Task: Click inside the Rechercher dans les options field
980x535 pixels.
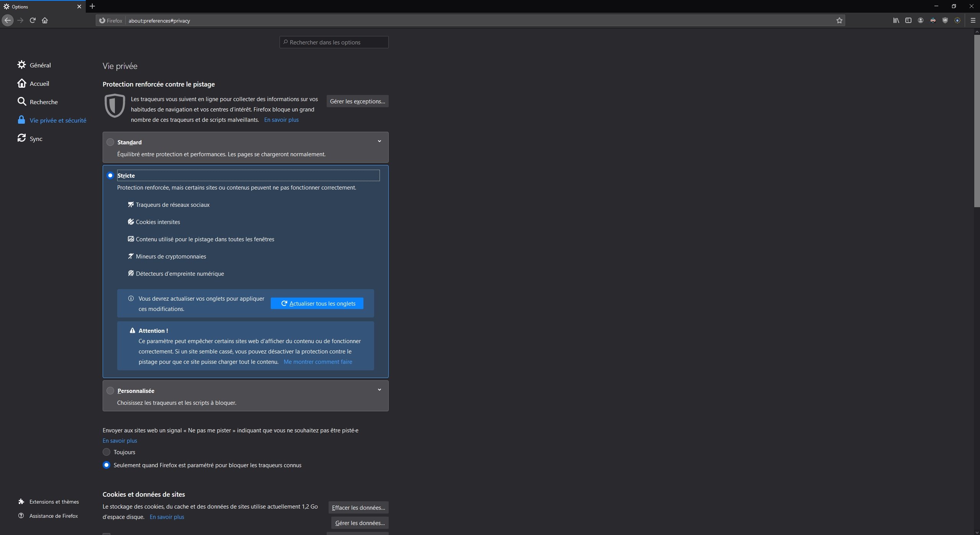Action: pyautogui.click(x=334, y=42)
